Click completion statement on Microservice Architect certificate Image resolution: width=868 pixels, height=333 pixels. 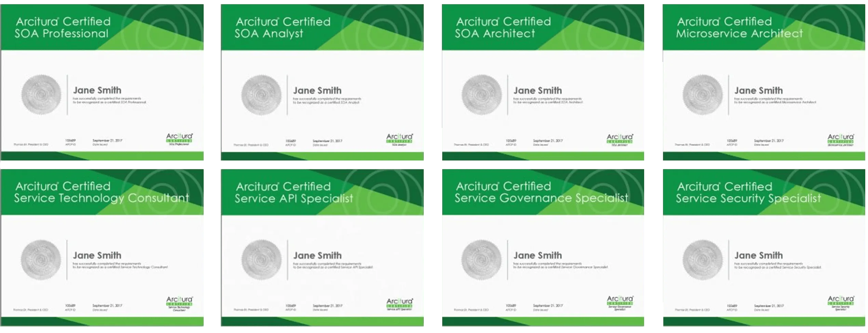coord(775,101)
